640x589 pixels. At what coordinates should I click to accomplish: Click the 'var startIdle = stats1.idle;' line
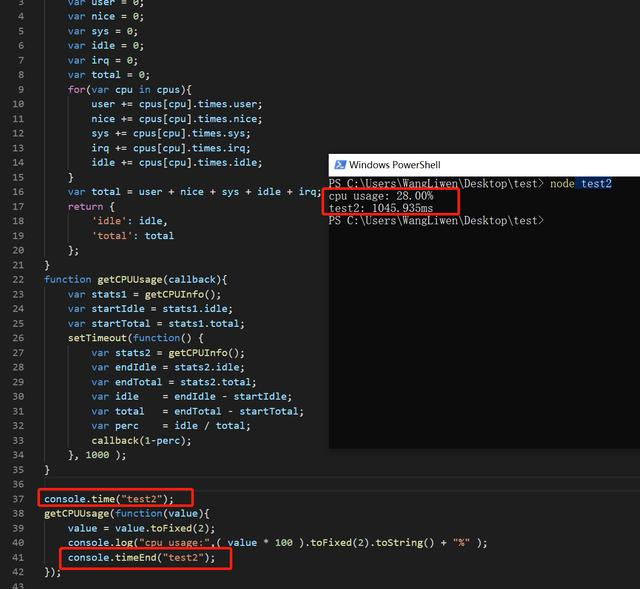pos(150,309)
